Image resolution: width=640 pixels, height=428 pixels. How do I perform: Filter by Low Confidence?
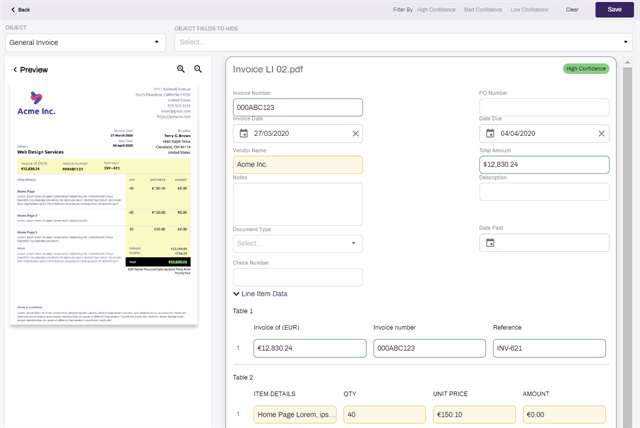[x=529, y=9]
